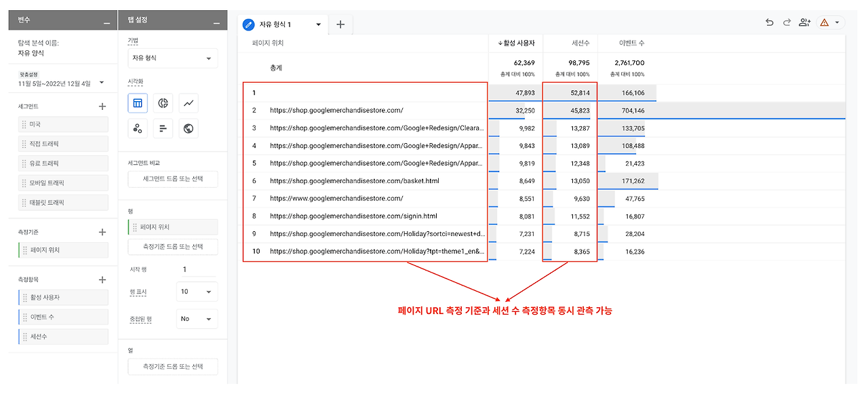This screenshot has width=868, height=394.
Task: Open the 자유 형식 1 tab
Action: (283, 24)
